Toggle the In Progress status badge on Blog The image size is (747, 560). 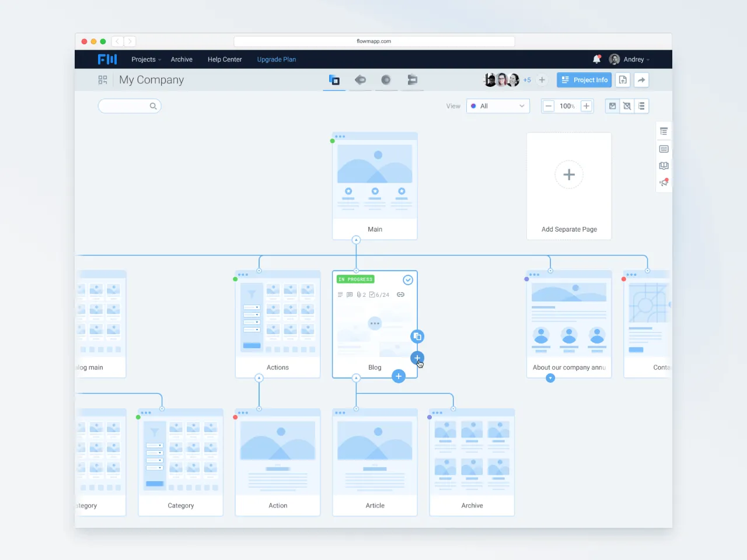coord(355,279)
